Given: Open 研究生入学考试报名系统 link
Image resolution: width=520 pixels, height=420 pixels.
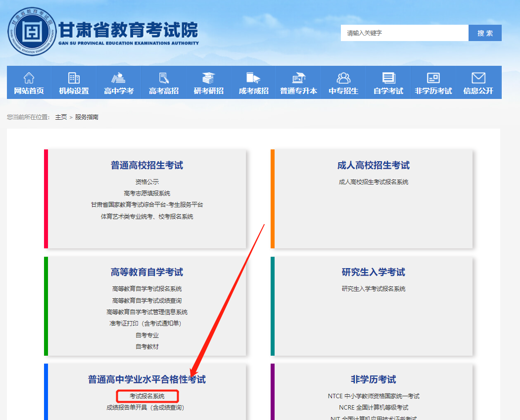Looking at the screenshot, I should (x=374, y=289).
